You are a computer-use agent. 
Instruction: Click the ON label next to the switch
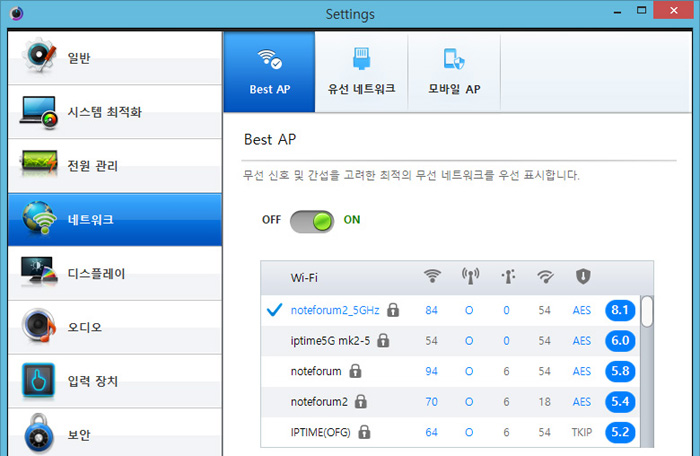352,220
